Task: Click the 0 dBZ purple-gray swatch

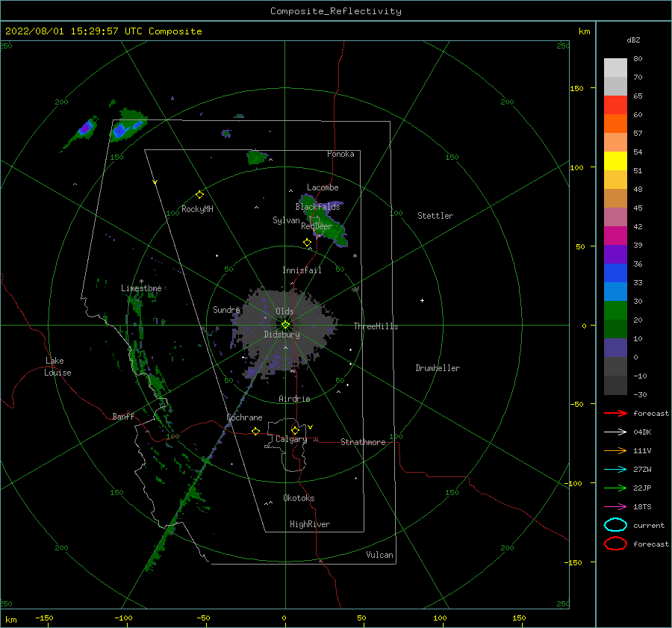Action: click(615, 347)
